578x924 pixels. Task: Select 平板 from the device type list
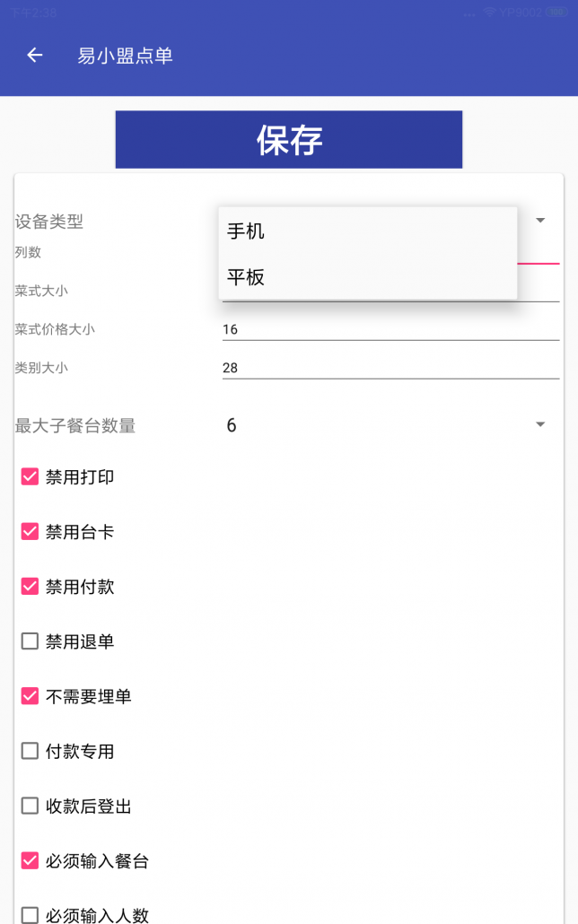coord(367,276)
